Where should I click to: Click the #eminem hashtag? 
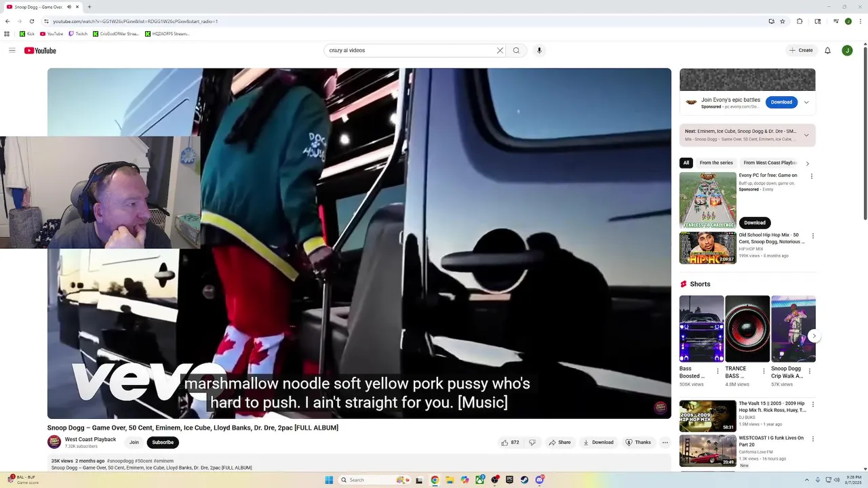pos(163,461)
